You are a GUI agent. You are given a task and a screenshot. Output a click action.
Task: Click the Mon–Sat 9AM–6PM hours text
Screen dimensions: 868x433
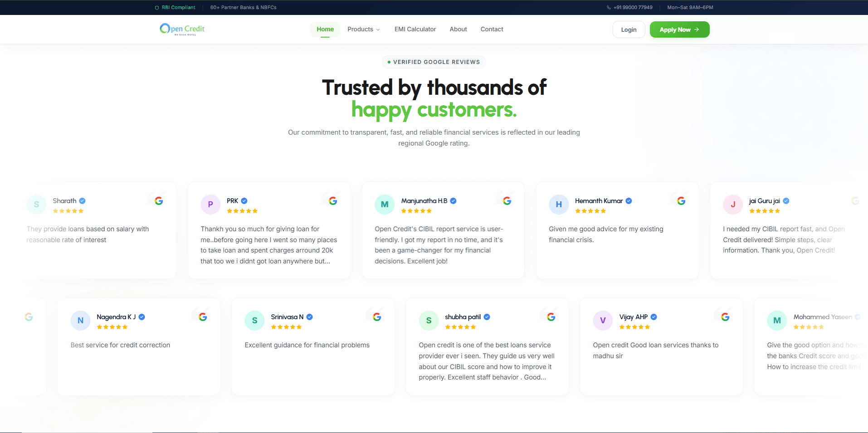[690, 8]
